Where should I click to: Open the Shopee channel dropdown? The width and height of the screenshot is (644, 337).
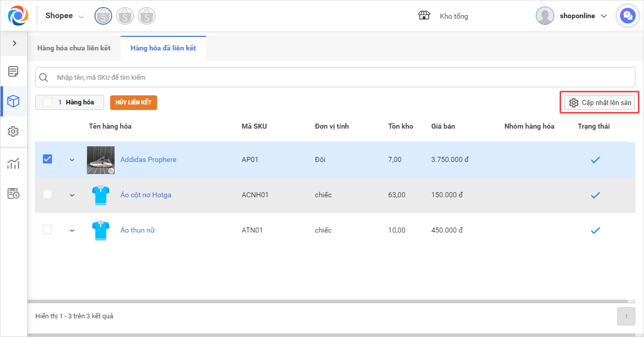point(65,16)
